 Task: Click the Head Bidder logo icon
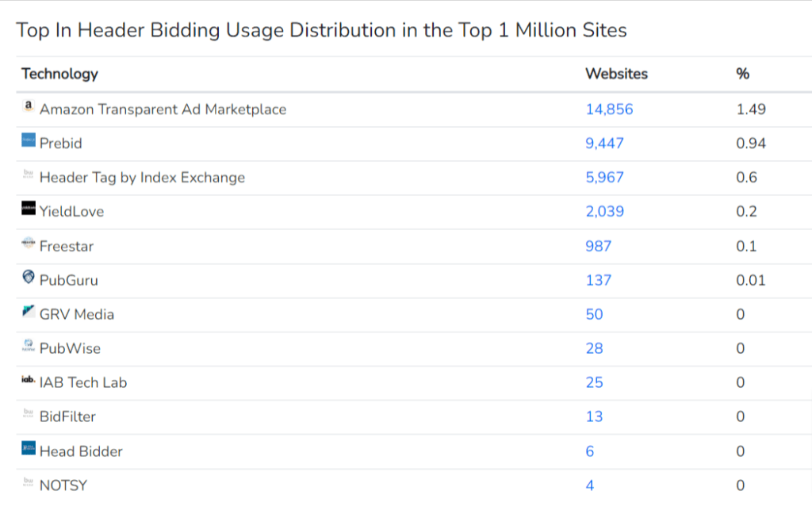tap(29, 449)
